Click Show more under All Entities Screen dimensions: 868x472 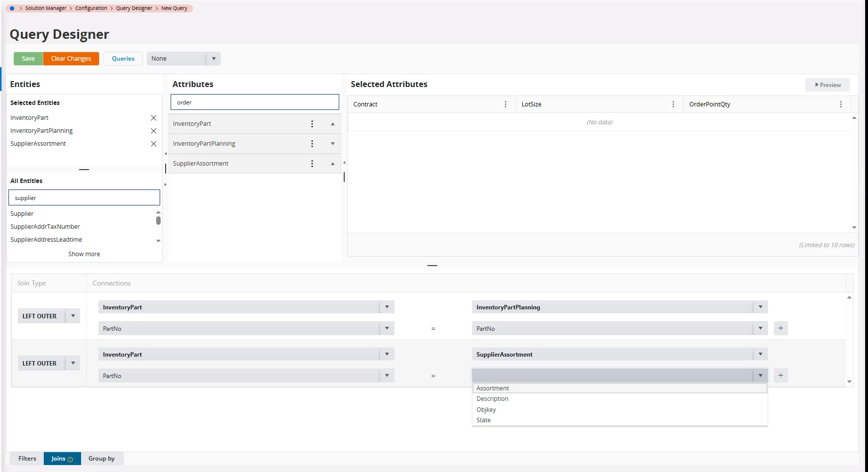[84, 254]
